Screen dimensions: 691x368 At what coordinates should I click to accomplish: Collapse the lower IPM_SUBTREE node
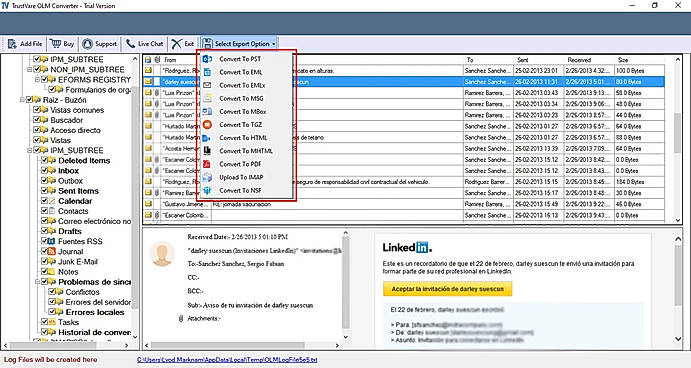pyautogui.click(x=30, y=150)
